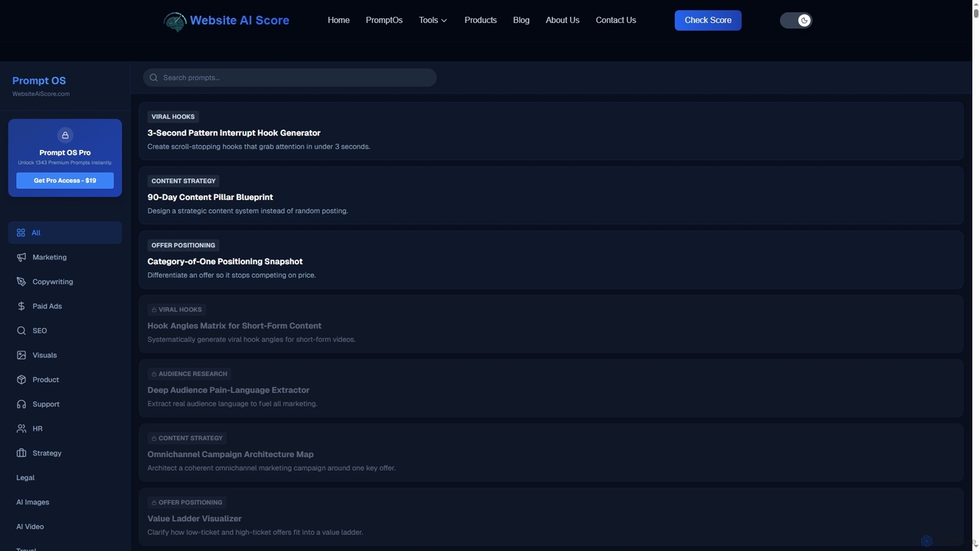Select the SEO category label
Viewport: 980px width, 551px height.
[x=40, y=331]
